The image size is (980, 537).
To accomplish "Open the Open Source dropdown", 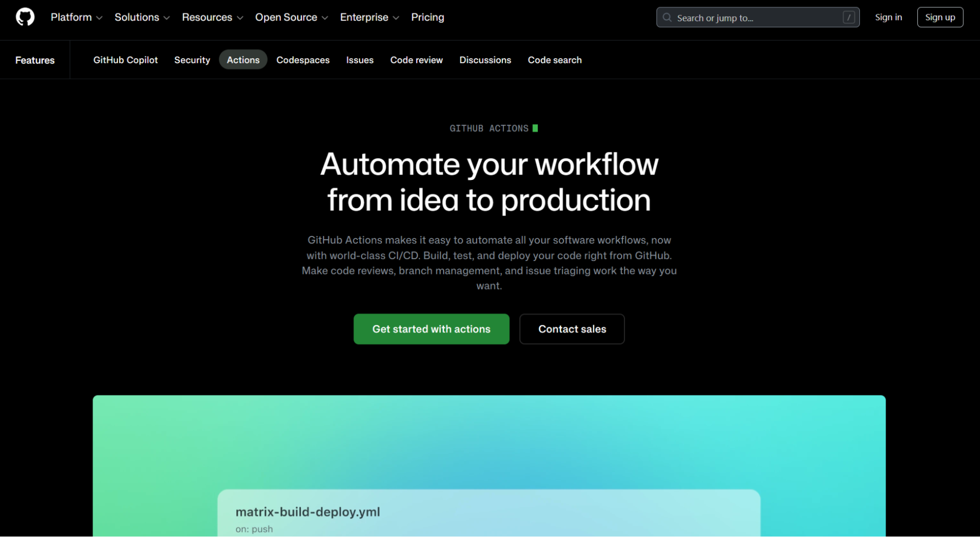I will click(291, 17).
